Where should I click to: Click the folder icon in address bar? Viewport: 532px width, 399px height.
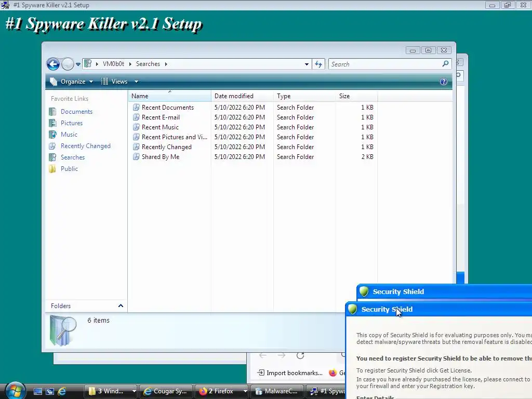88,63
